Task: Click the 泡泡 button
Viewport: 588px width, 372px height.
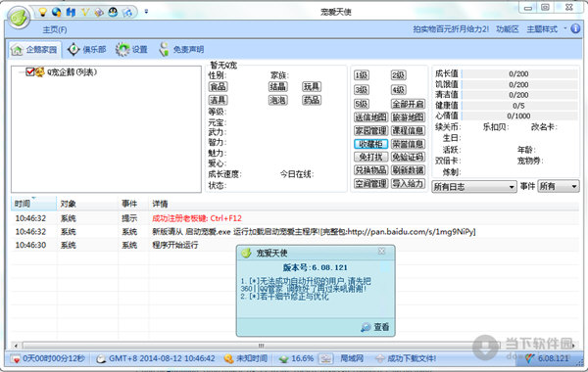Action: pyautogui.click(x=278, y=100)
